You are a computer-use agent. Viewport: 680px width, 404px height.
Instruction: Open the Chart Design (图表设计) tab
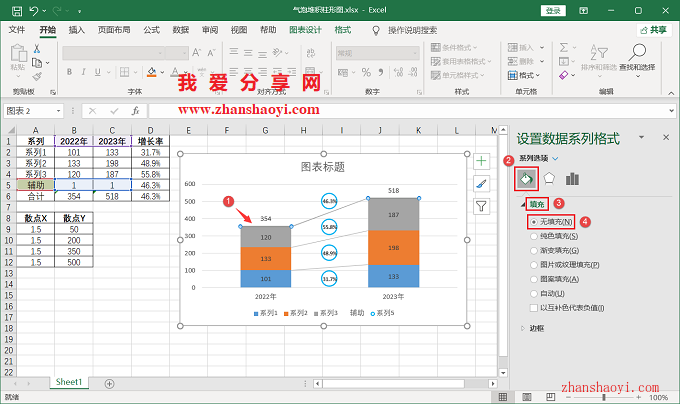tap(305, 30)
